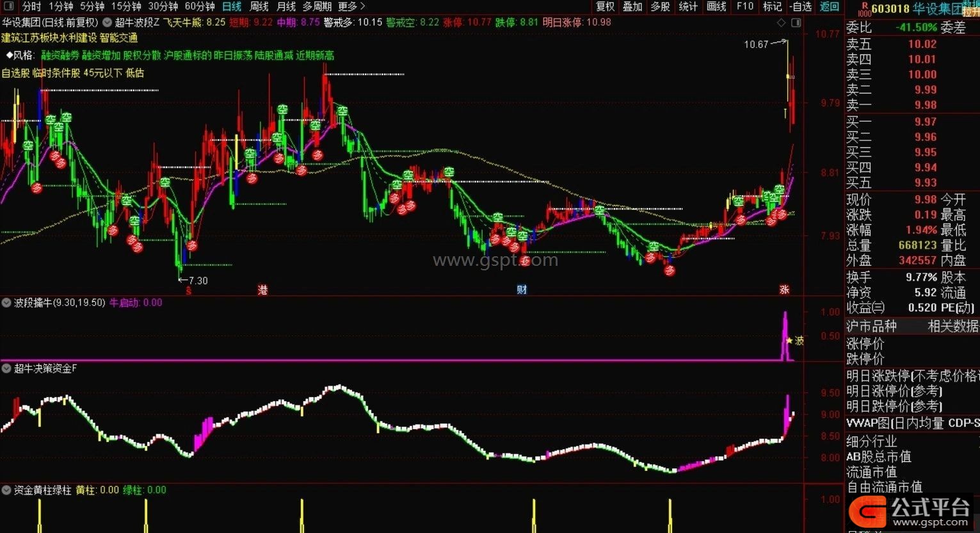Click the 公式平台 logo icon
980x533 pixels.
point(867,512)
